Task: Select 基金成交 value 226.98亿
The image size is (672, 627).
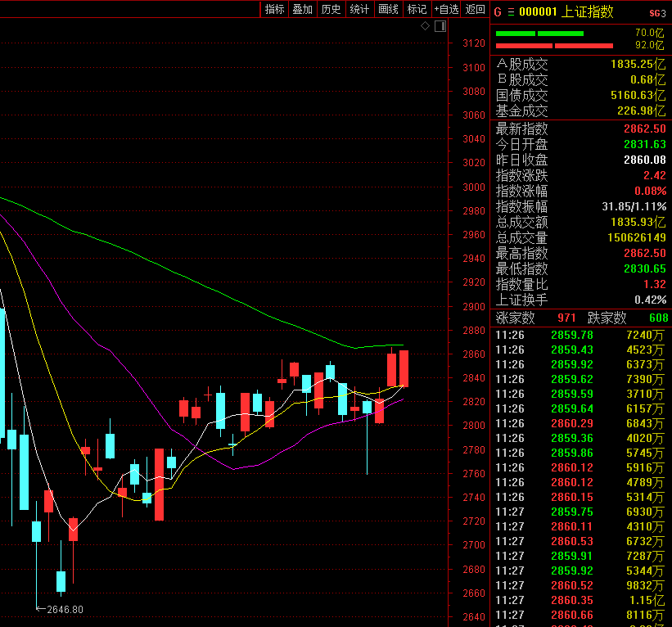Action: click(641, 111)
